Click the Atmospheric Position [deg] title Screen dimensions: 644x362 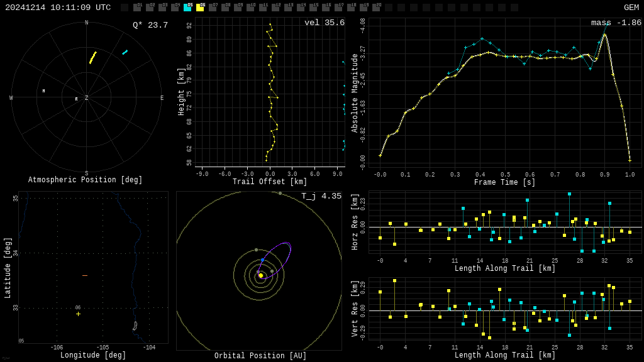pos(86,180)
